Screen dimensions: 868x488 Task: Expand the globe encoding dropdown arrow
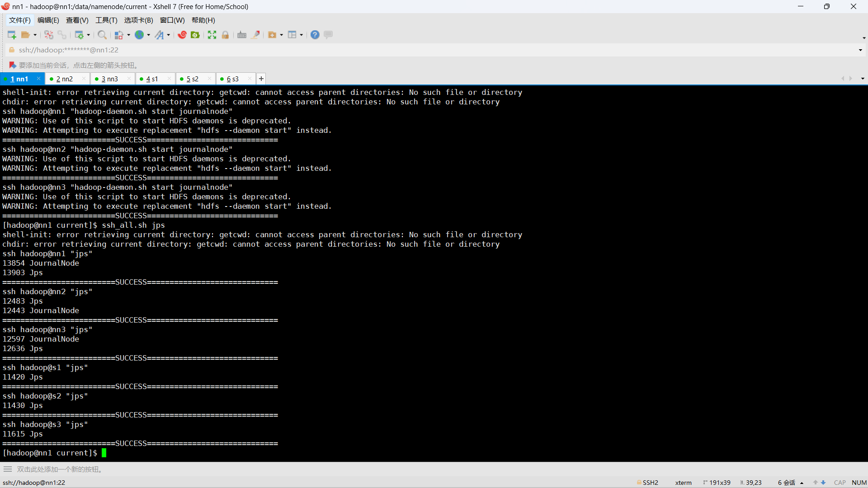(149, 35)
